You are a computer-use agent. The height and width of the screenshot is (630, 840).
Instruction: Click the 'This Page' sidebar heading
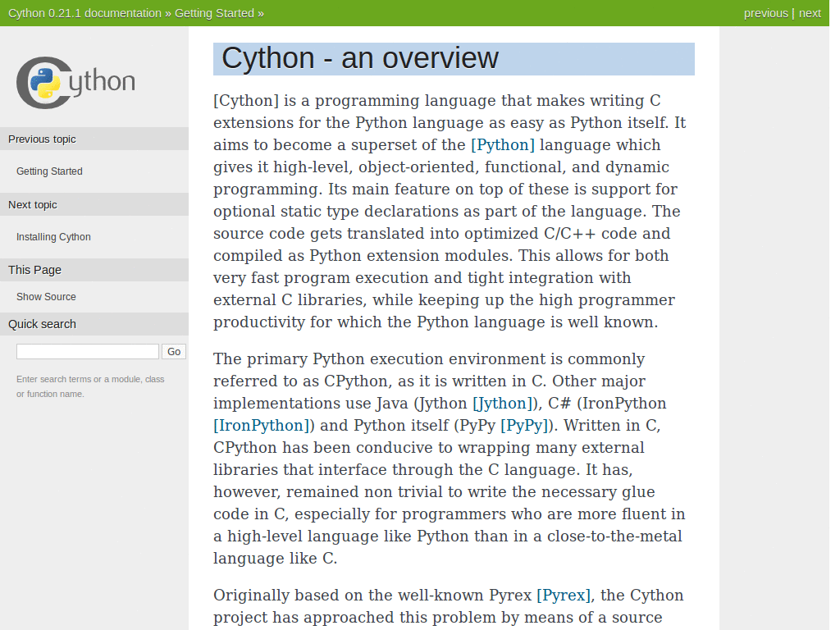pyautogui.click(x=94, y=270)
